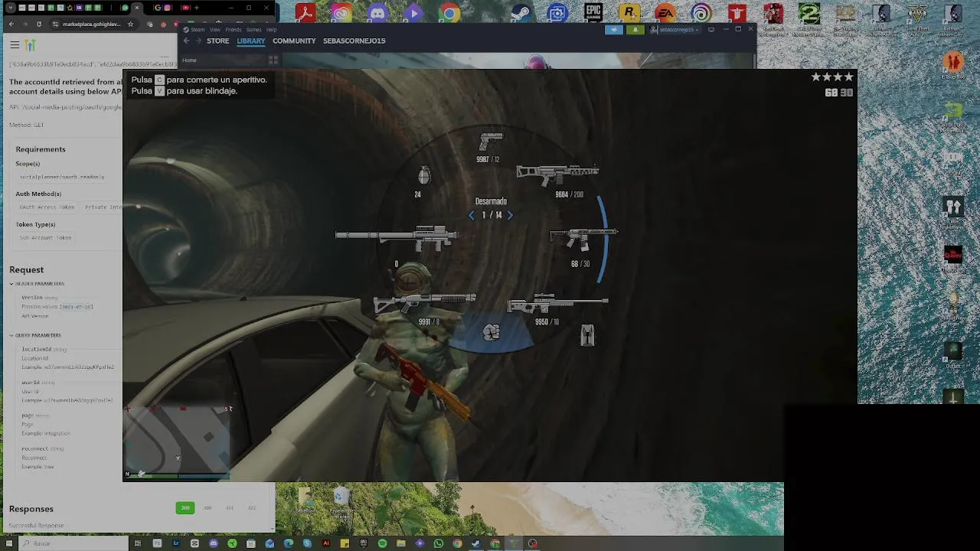Select the heavy weapon with ammo count 0
Image resolution: width=980 pixels, height=551 pixels.
pos(396,238)
